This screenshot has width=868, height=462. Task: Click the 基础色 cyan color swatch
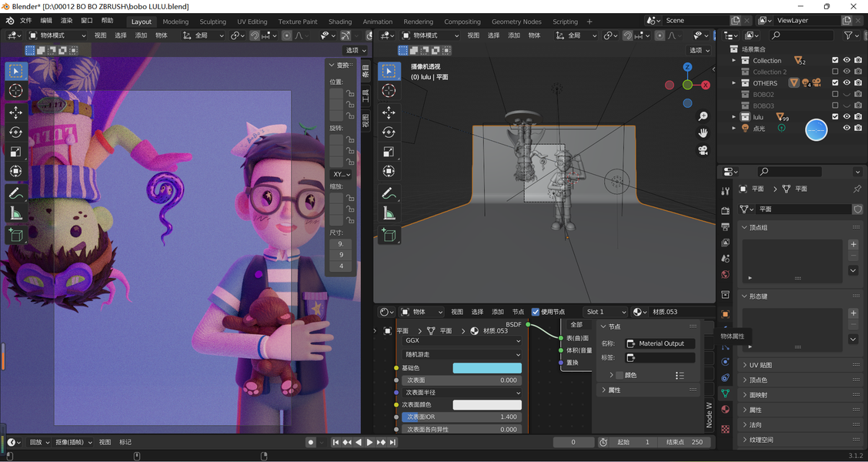click(x=487, y=368)
